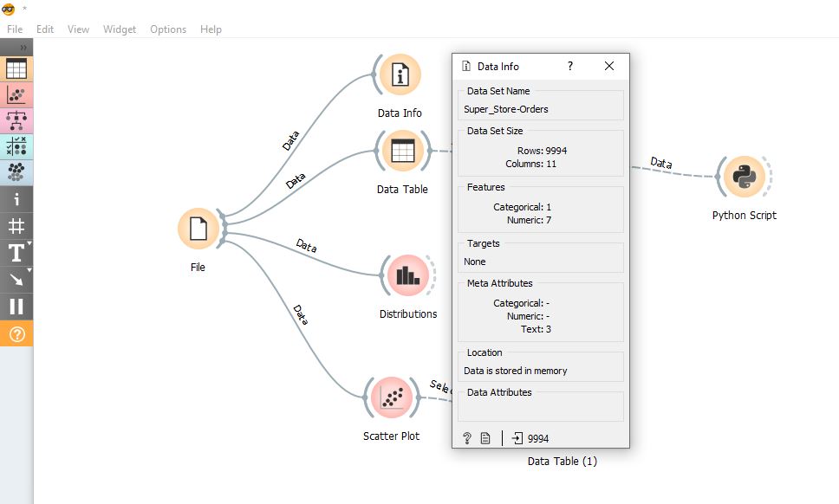Click the Data Info dialog help button
This screenshot has width=839, height=504.
pos(569,66)
